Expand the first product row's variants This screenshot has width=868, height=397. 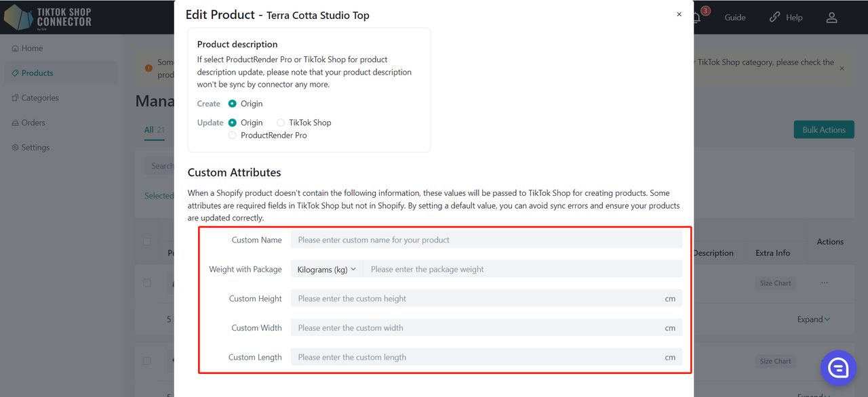pyautogui.click(x=814, y=320)
